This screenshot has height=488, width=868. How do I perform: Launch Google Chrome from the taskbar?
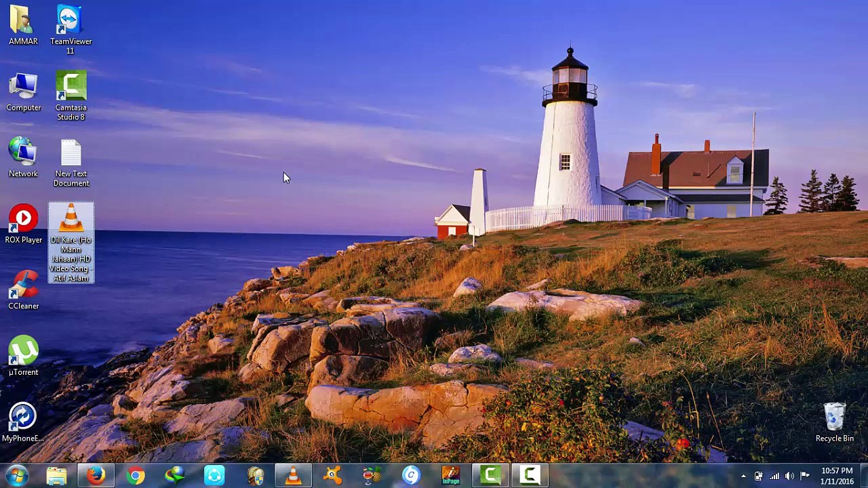pyautogui.click(x=136, y=476)
